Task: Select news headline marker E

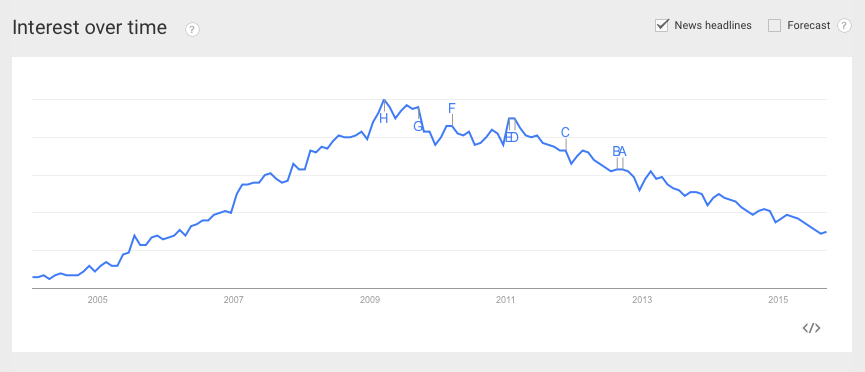Action: (508, 137)
